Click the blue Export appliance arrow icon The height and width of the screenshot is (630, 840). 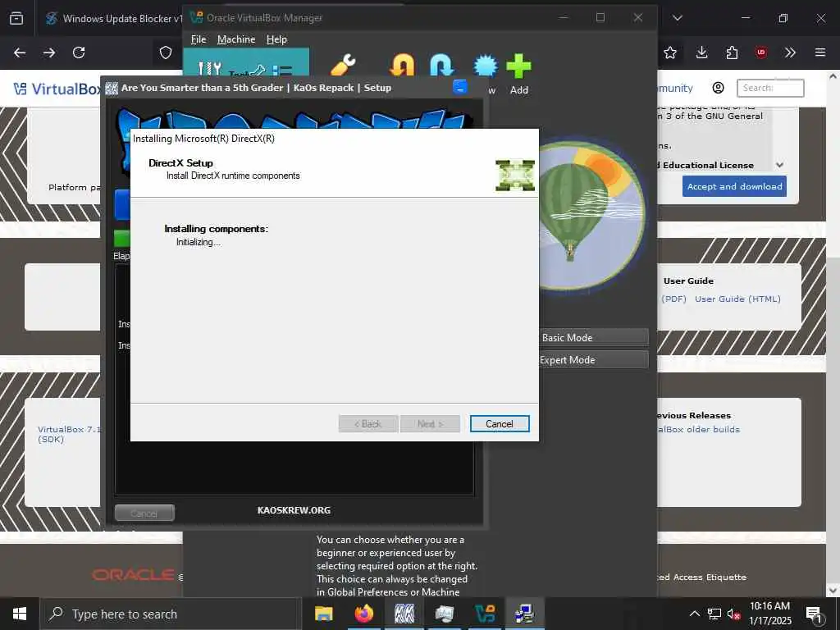point(441,65)
